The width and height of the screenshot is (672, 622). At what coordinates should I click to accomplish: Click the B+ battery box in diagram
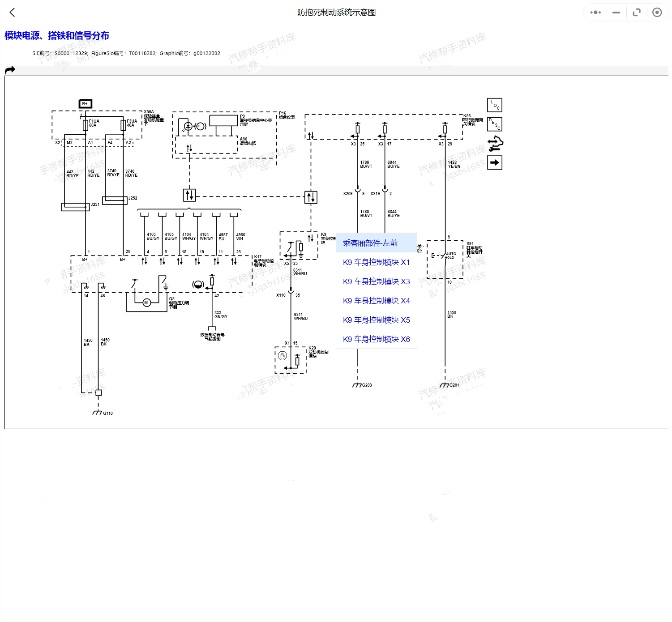85,104
